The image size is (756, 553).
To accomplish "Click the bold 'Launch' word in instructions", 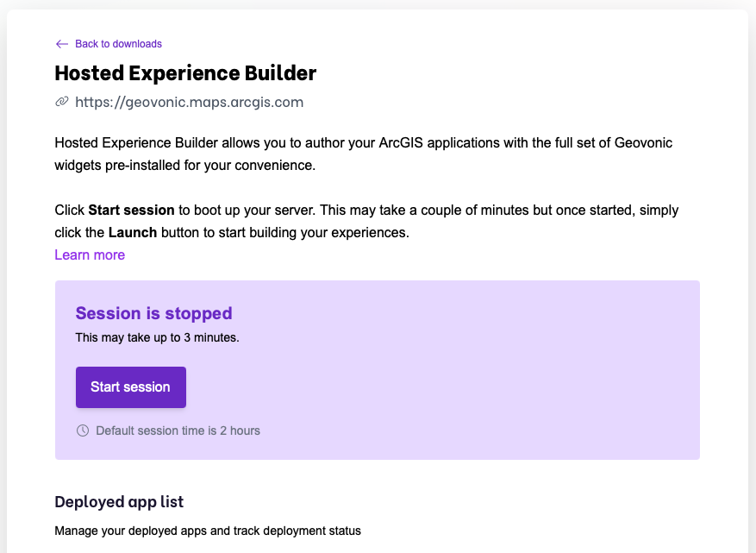I will (x=133, y=233).
